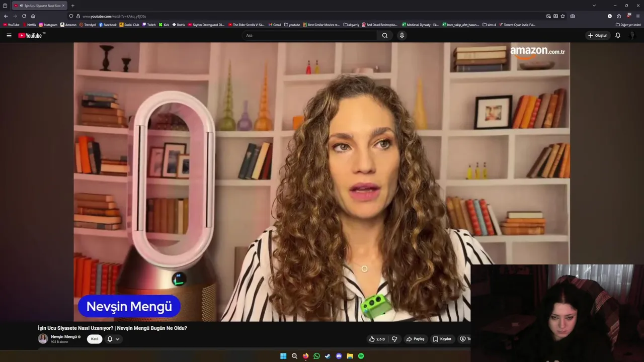644x362 pixels.
Task: Open the Netflix bookmark
Action: pyautogui.click(x=29, y=25)
